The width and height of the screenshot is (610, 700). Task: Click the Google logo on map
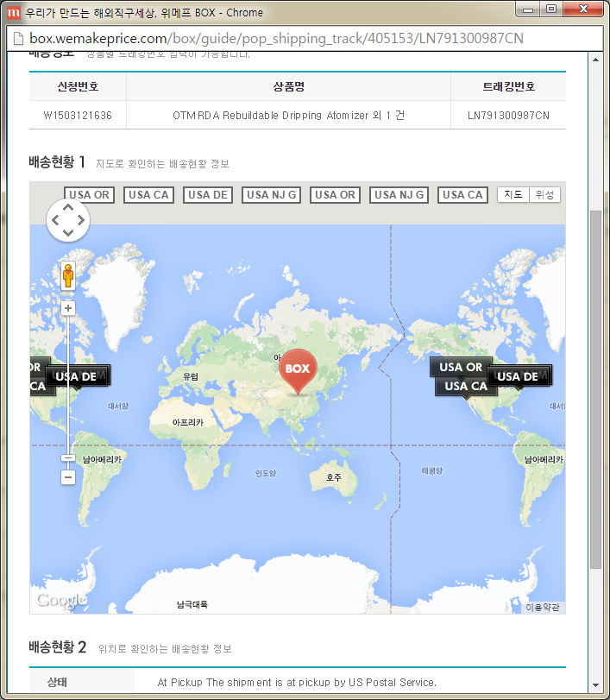point(61,601)
